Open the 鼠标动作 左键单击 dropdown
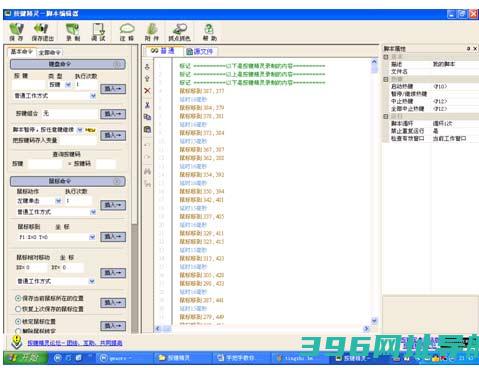This screenshot has width=479, height=368. point(58,201)
